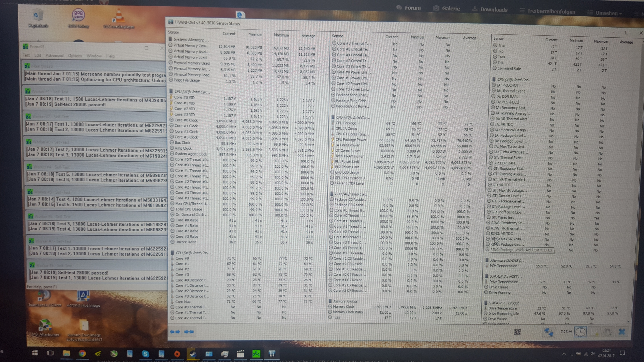Open the Prime95 Options menu

point(75,56)
